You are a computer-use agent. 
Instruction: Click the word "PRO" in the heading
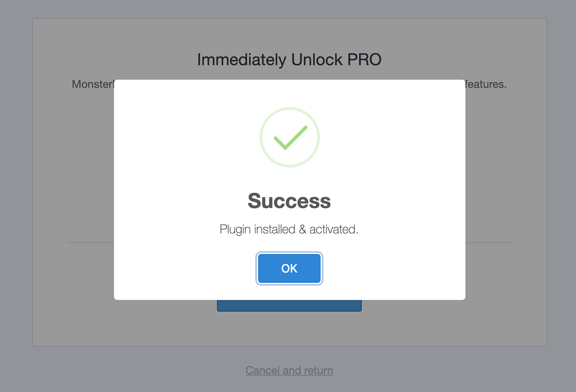(365, 60)
